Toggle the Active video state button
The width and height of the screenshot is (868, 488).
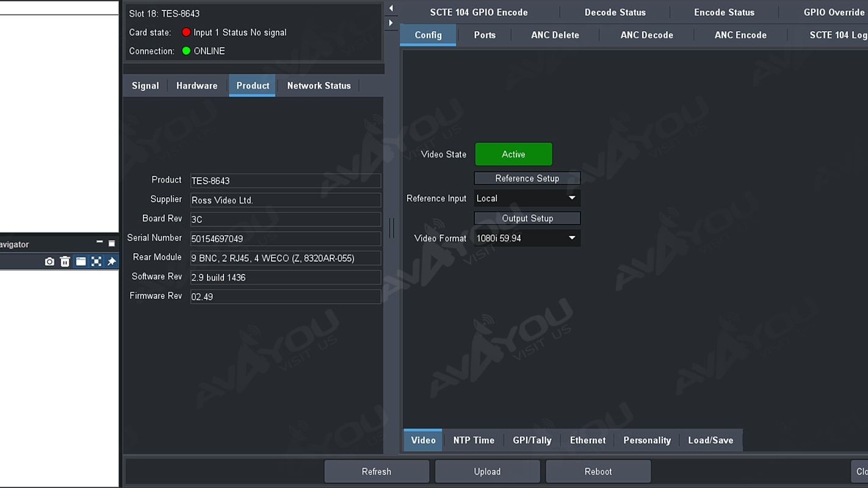tap(513, 154)
